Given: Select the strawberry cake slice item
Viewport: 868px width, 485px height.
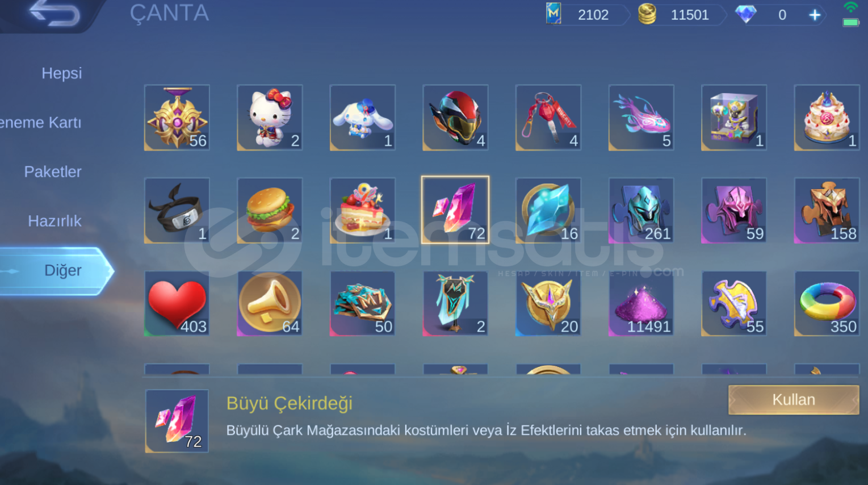Looking at the screenshot, I should pos(363,211).
